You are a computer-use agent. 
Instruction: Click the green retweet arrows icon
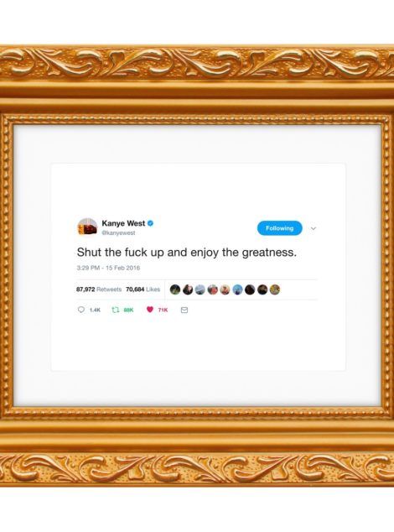click(116, 310)
